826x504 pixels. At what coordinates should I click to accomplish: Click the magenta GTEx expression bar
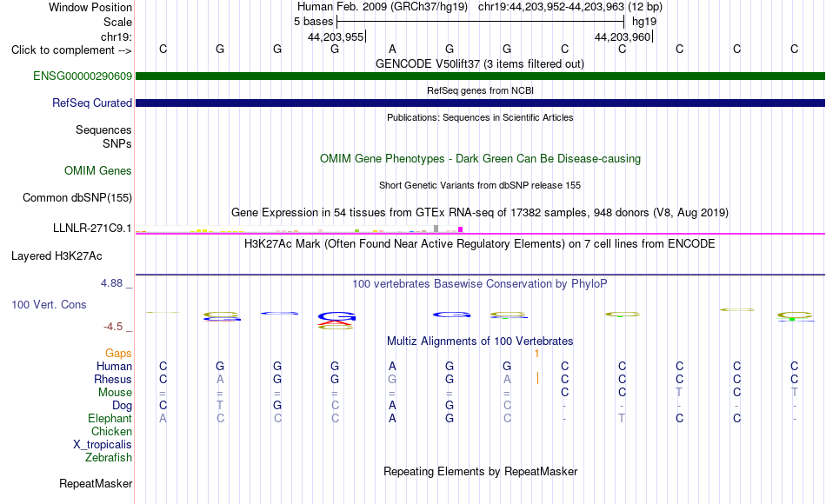(461, 229)
